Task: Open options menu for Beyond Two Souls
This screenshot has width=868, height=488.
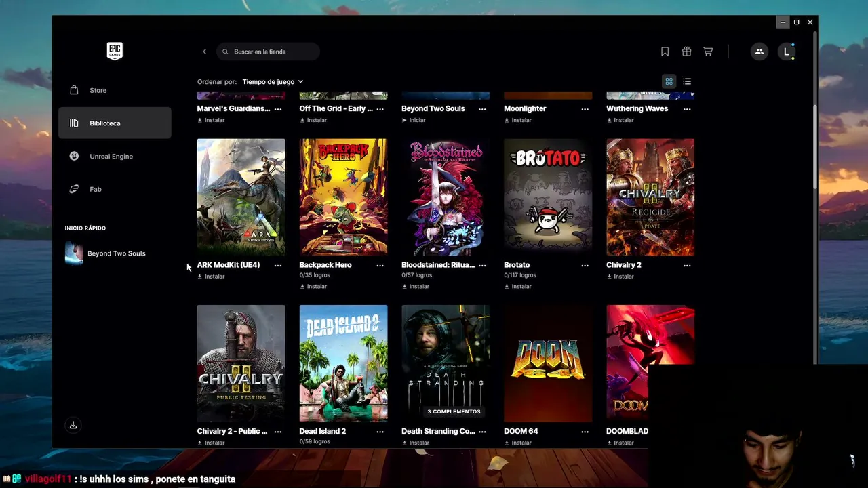Action: (x=482, y=108)
